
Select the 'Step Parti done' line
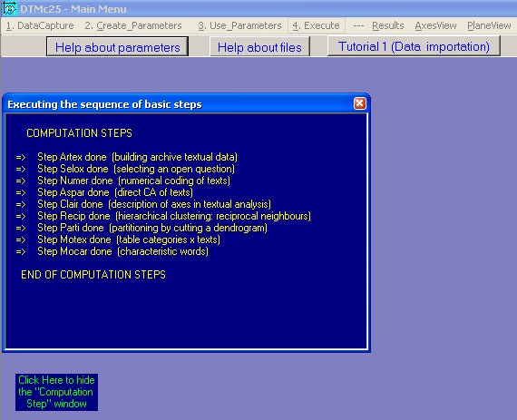point(141,228)
